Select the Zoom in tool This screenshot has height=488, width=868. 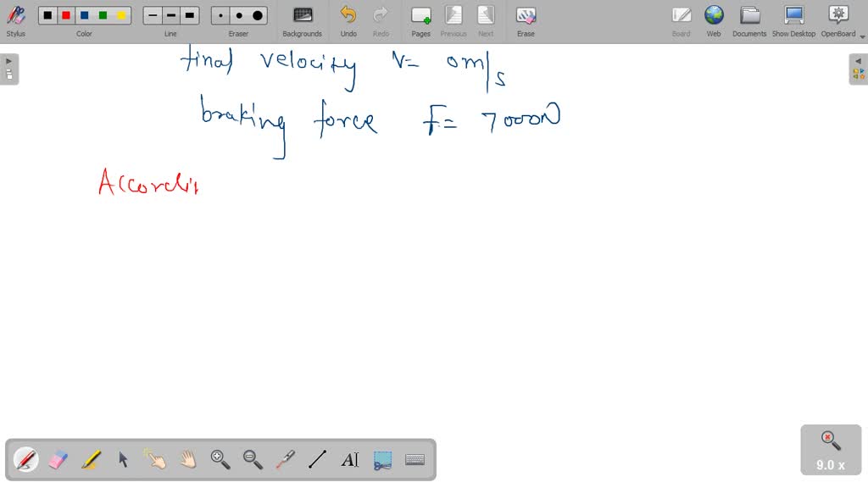pos(220,459)
